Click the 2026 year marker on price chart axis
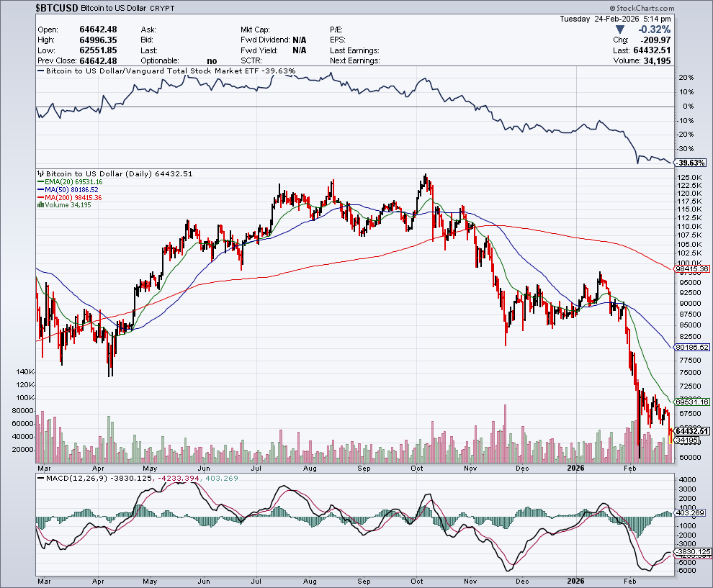Screen dimensions: 713x588 tap(575, 467)
